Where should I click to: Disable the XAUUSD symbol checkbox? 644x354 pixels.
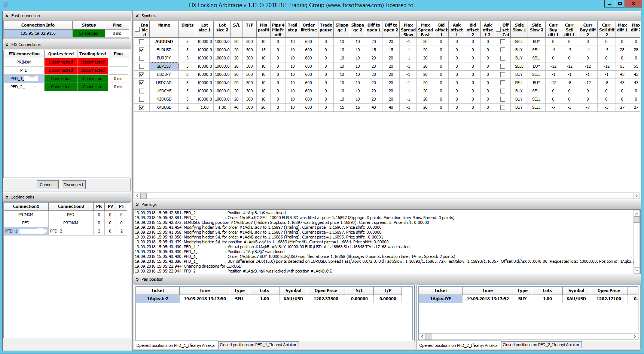[x=141, y=108]
